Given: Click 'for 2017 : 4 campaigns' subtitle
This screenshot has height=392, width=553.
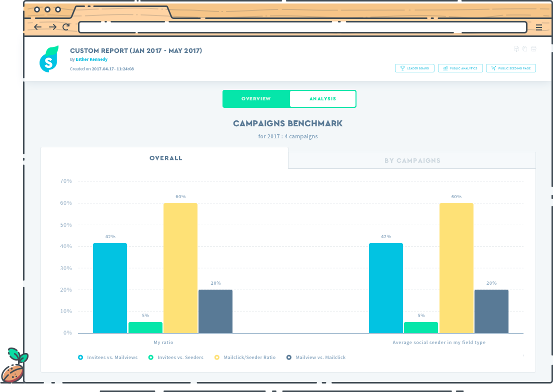Looking at the screenshot, I should [x=288, y=136].
